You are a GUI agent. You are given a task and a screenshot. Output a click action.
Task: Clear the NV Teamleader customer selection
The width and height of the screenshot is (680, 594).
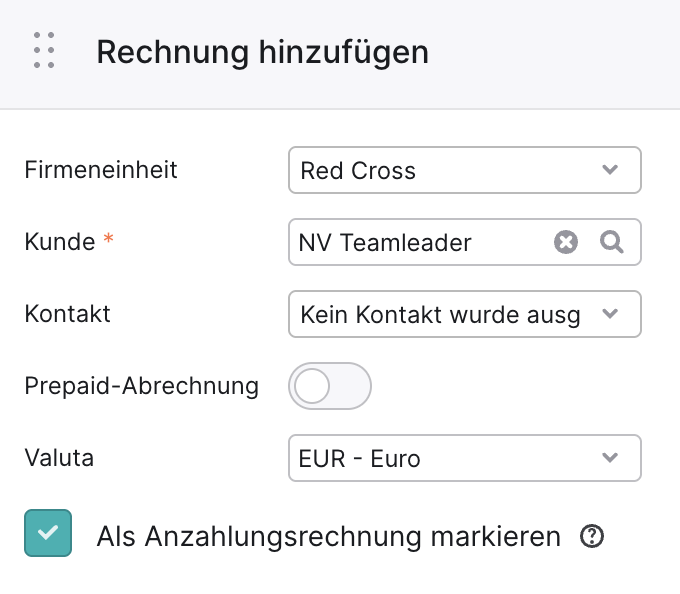566,242
